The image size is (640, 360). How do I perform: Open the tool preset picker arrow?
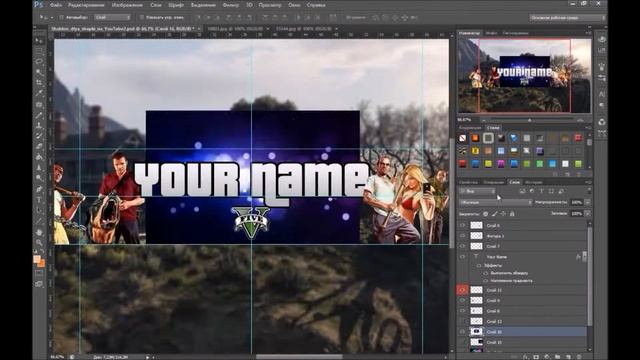[x=51, y=18]
